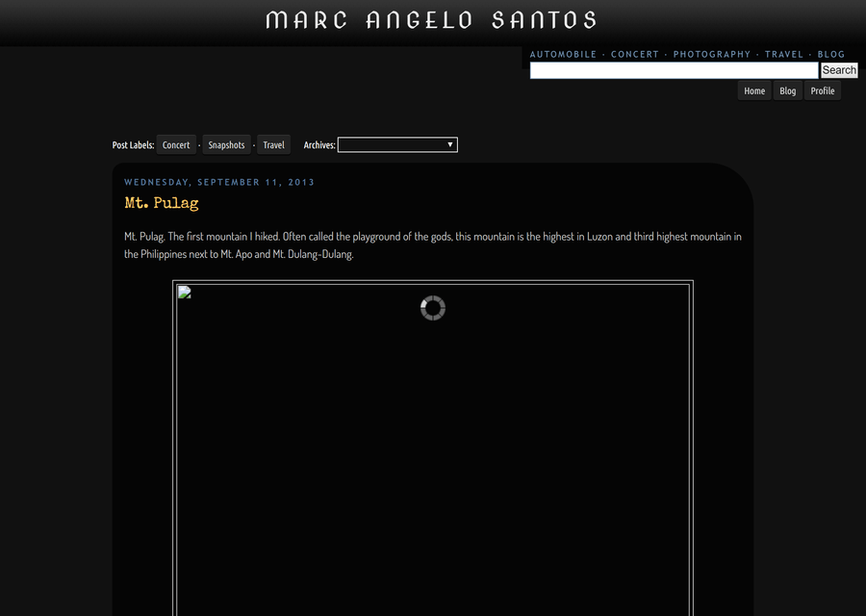Click the loading spinner in the image frame

433,308
